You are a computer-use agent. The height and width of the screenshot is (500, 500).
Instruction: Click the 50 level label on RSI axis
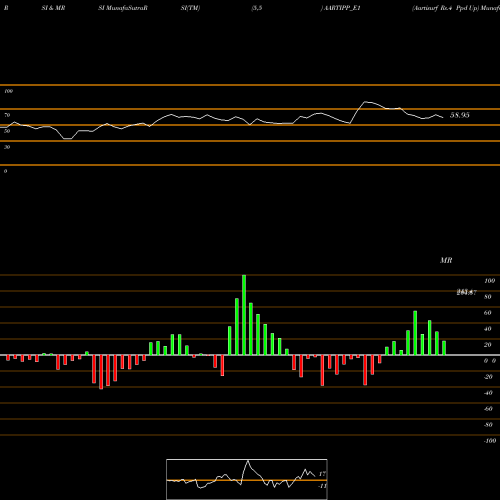[x=7, y=131]
